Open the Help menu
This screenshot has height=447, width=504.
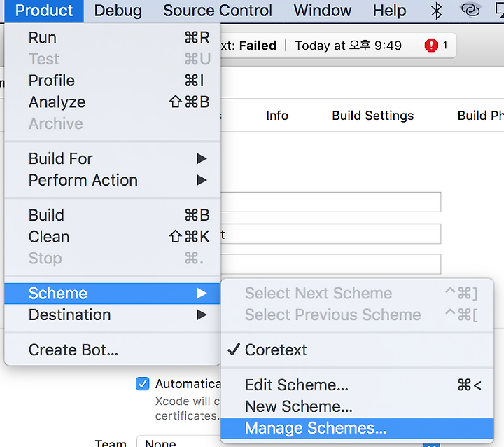(x=389, y=11)
